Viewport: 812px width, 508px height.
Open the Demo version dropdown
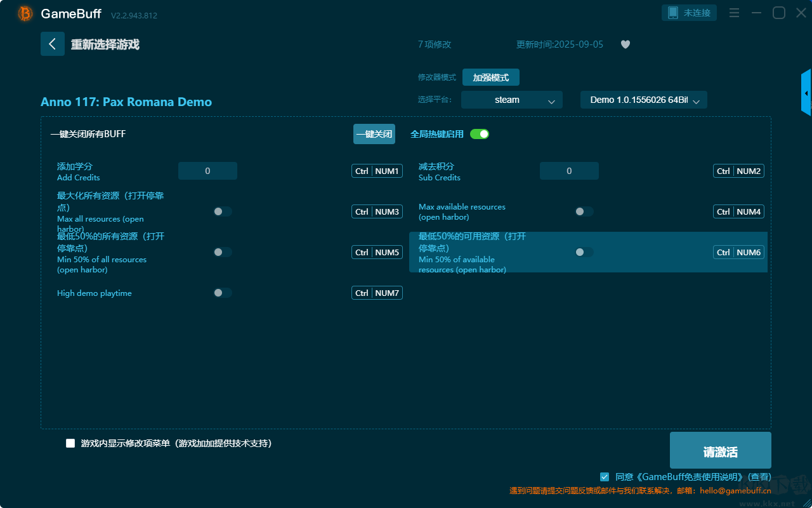tap(643, 100)
